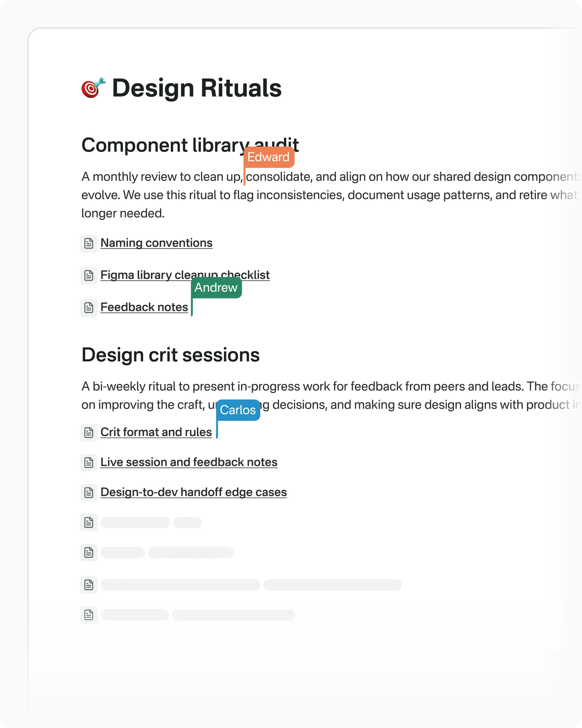Click Carlos's blue cursor label
Image resolution: width=582 pixels, height=728 pixels.
pos(238,410)
